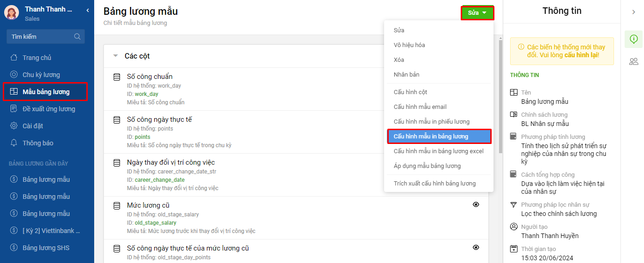644x263 pixels.
Task: Click database icon of Ngày thay đổi vị trí công việc
Action: [117, 162]
